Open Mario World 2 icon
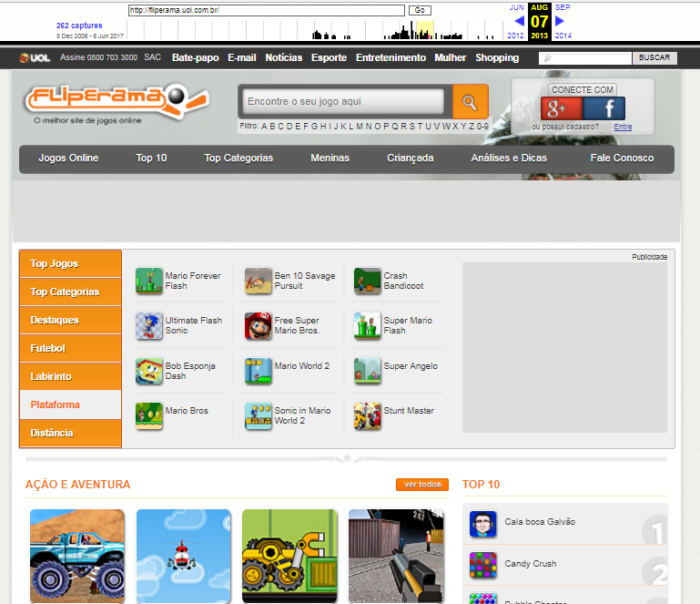The width and height of the screenshot is (700, 604). pos(258,371)
